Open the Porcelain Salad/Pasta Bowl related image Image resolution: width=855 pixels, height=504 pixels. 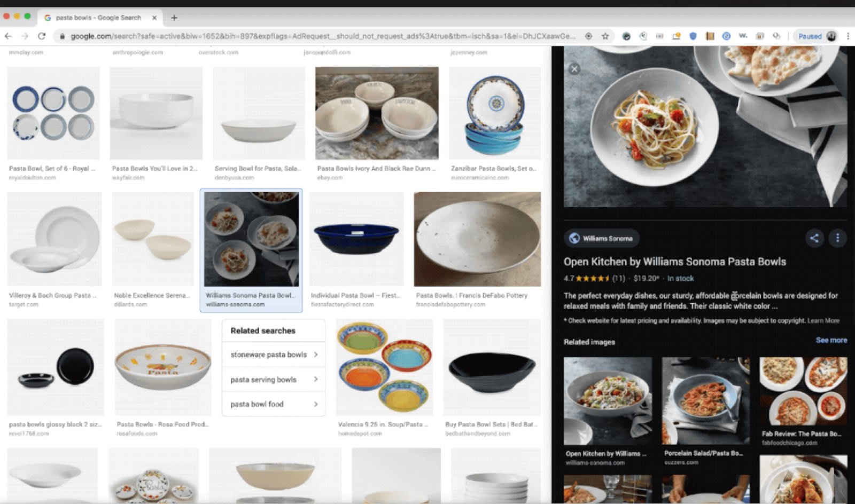(x=706, y=400)
